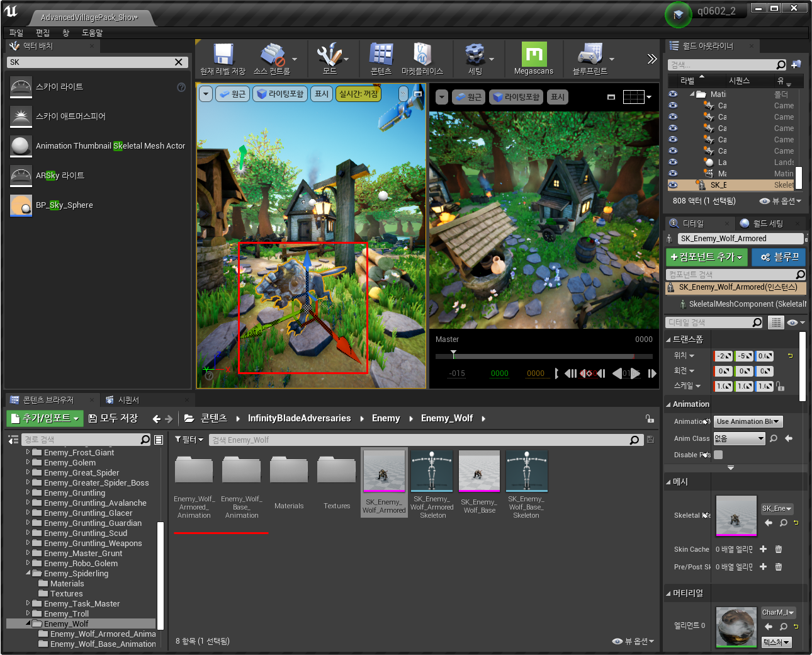Screen dimensions: 812x655
Task: Open left viewport options dropdown arrow
Action: 206,94
